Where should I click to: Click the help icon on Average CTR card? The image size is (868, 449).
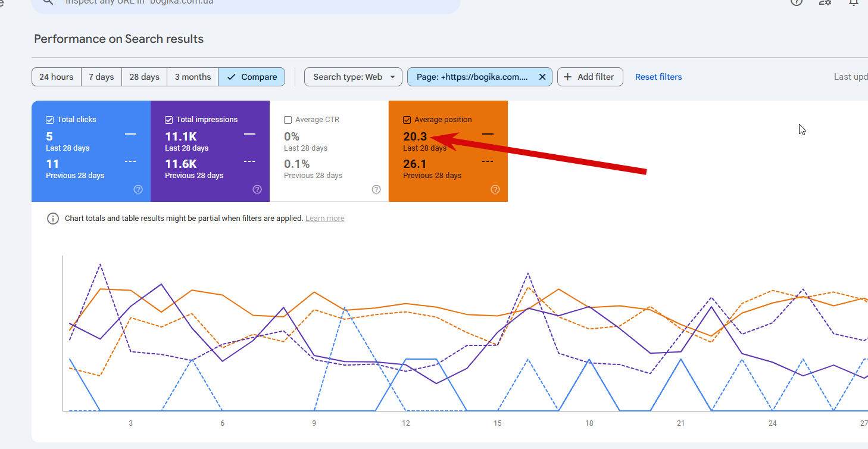click(376, 189)
